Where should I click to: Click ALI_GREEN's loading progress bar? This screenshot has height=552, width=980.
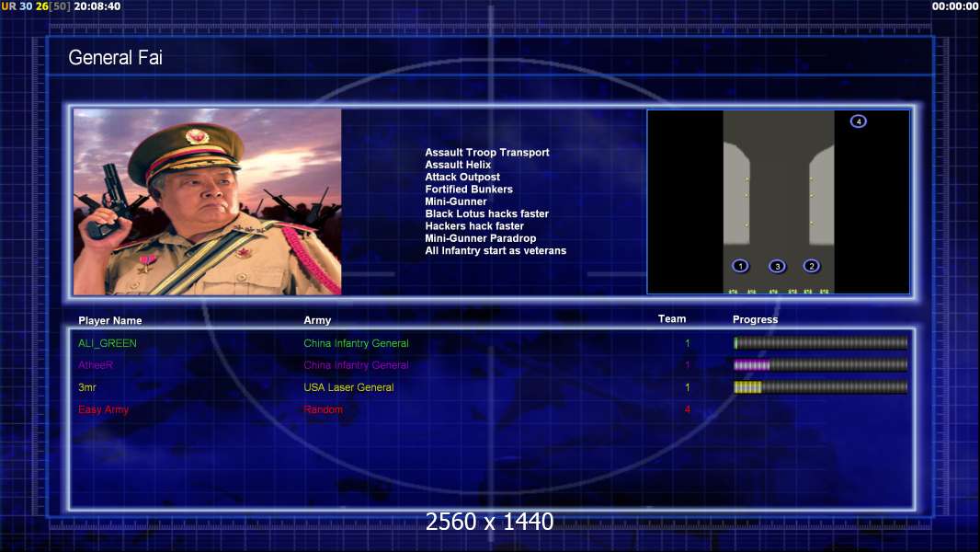click(x=820, y=342)
